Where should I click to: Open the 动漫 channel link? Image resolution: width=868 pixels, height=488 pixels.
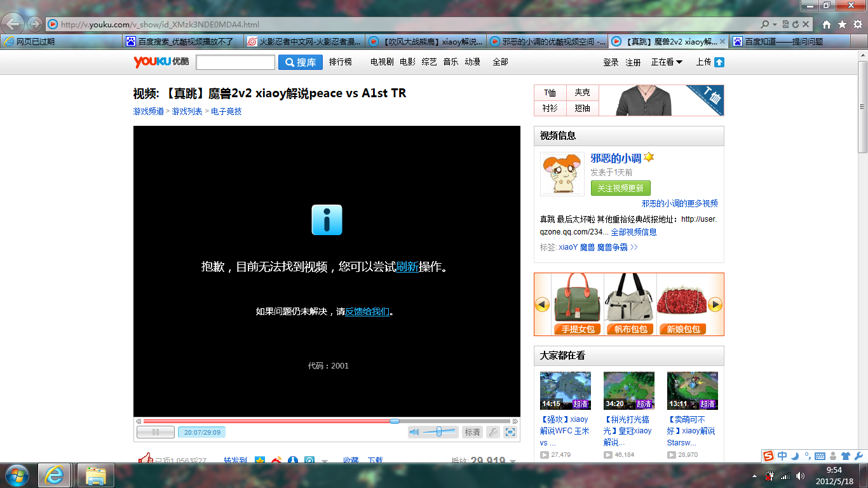(472, 62)
